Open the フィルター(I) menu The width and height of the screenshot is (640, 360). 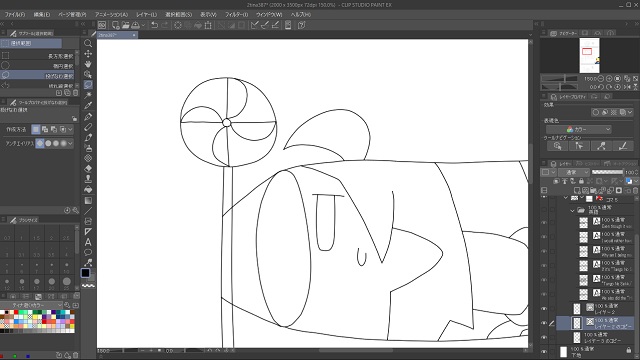pyautogui.click(x=237, y=14)
